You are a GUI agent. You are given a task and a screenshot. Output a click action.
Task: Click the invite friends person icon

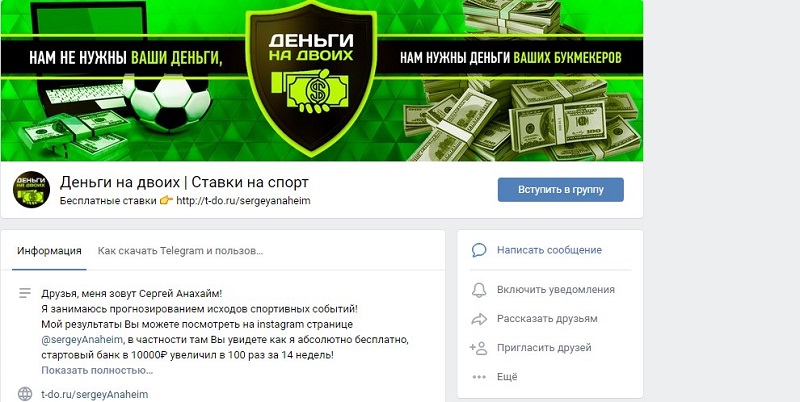click(479, 348)
